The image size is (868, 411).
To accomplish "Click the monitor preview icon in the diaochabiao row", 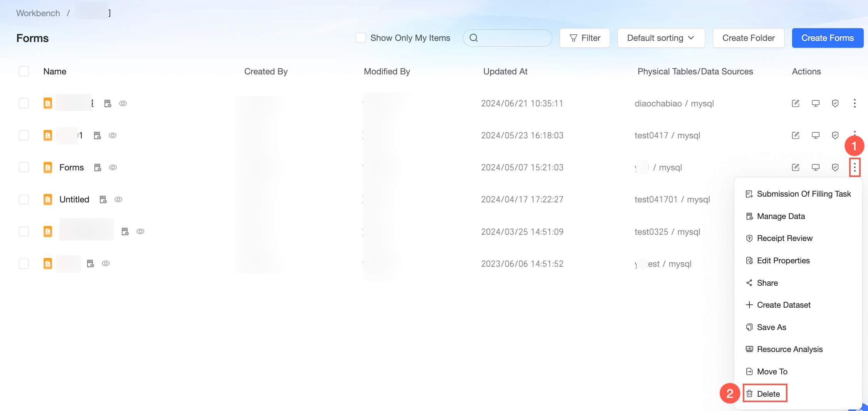I will [x=816, y=103].
